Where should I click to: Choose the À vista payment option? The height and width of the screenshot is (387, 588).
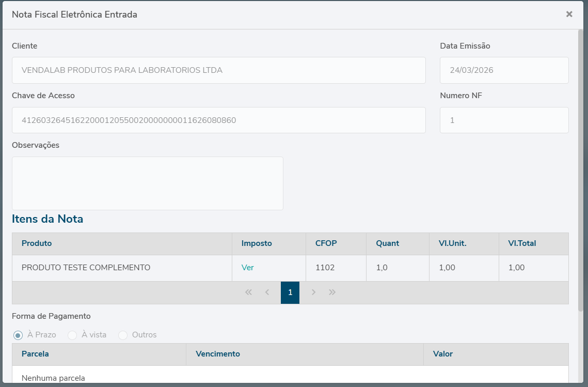[72, 335]
